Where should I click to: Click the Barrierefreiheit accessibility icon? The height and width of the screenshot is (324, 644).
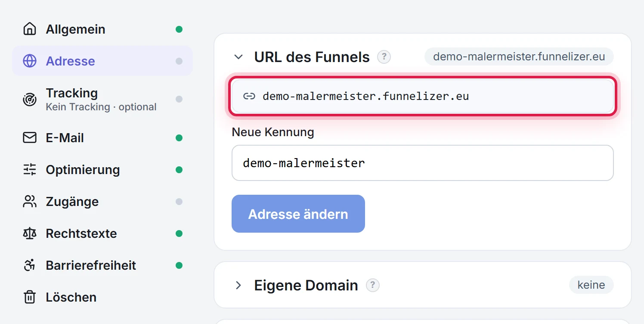30,265
